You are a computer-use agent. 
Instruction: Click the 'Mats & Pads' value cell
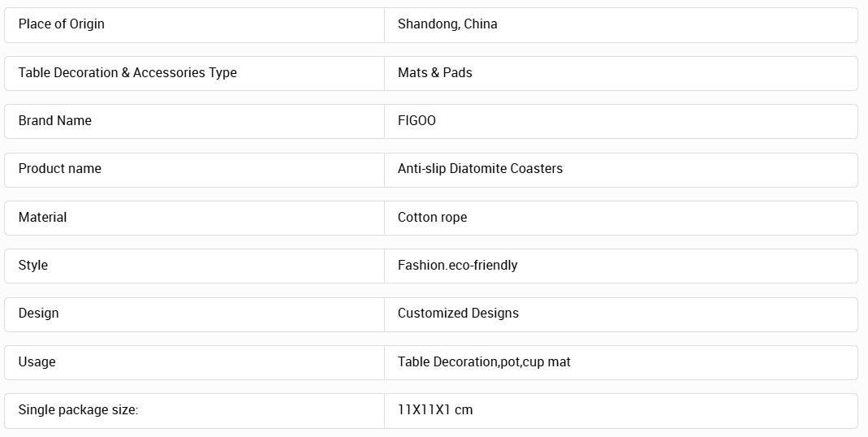tap(435, 73)
